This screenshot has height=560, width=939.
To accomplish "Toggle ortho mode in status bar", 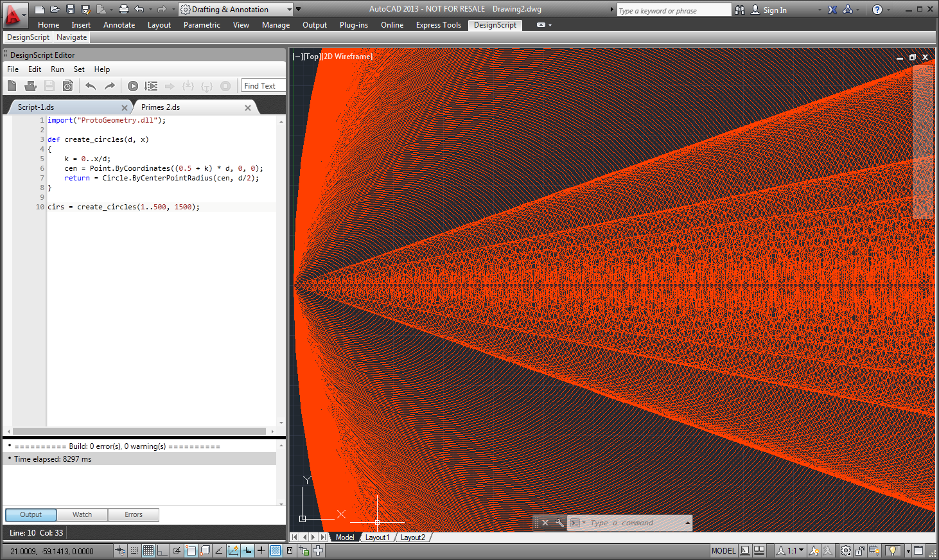I will (x=162, y=550).
